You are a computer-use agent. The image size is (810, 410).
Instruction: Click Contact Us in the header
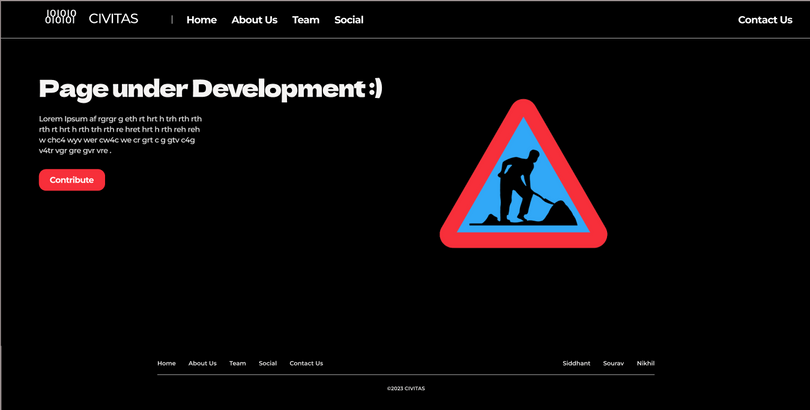[765, 20]
